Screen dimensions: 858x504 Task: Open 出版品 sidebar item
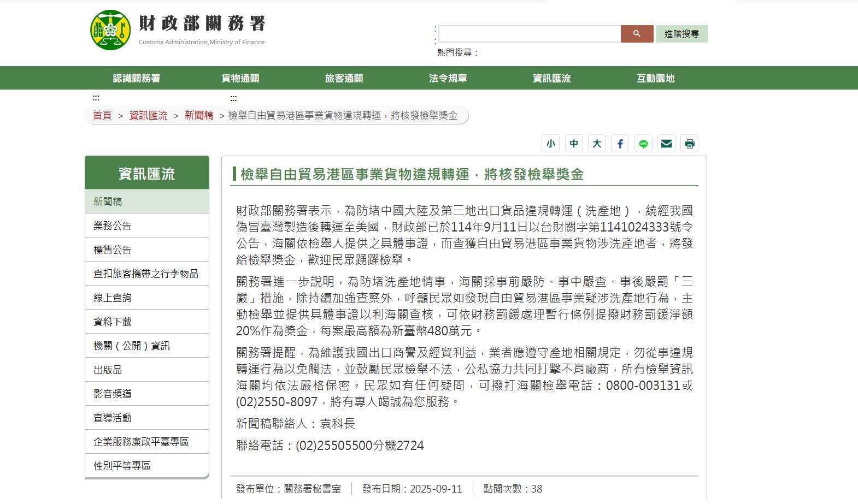pos(147,370)
